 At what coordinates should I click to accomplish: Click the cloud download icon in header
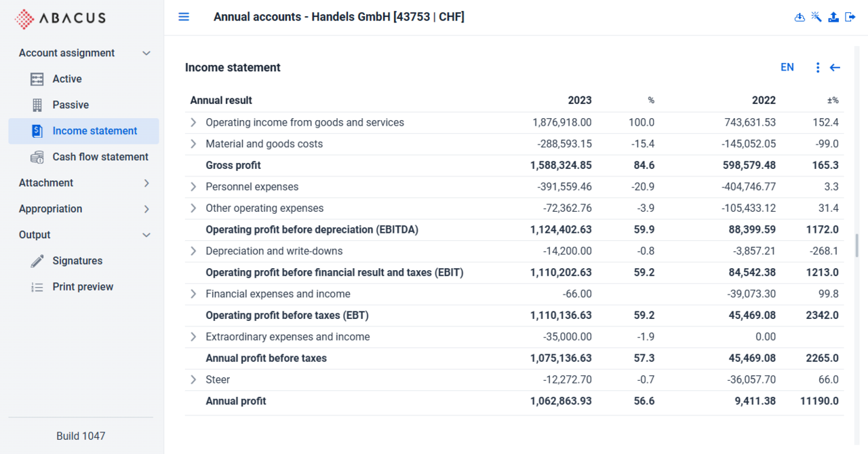(x=800, y=17)
